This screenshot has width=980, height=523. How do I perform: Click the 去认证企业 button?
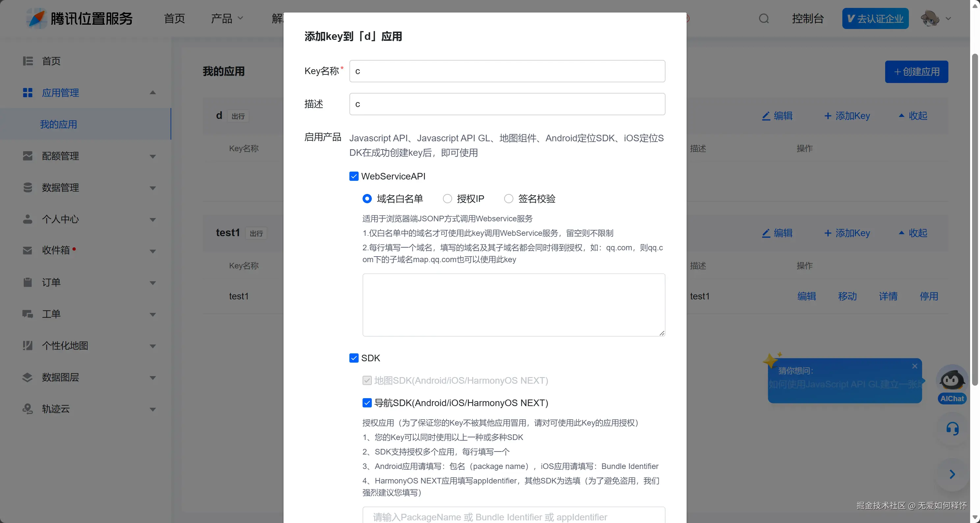click(875, 18)
